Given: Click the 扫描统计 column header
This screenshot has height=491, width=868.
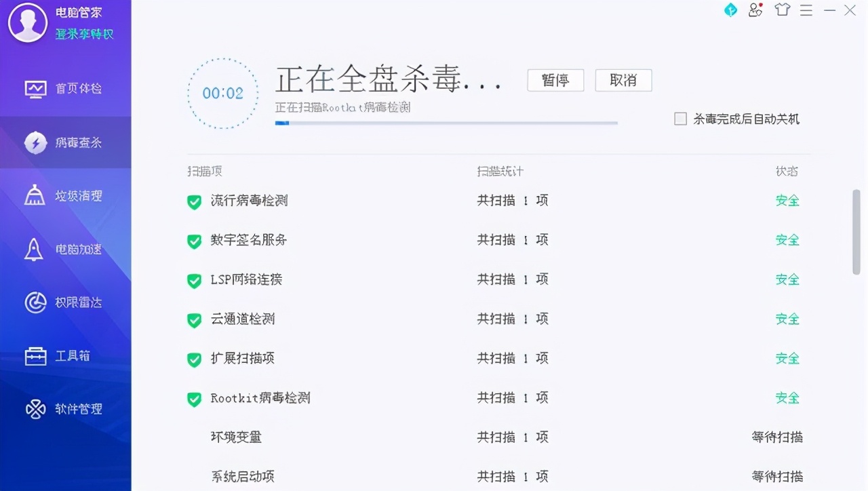Looking at the screenshot, I should pyautogui.click(x=498, y=171).
